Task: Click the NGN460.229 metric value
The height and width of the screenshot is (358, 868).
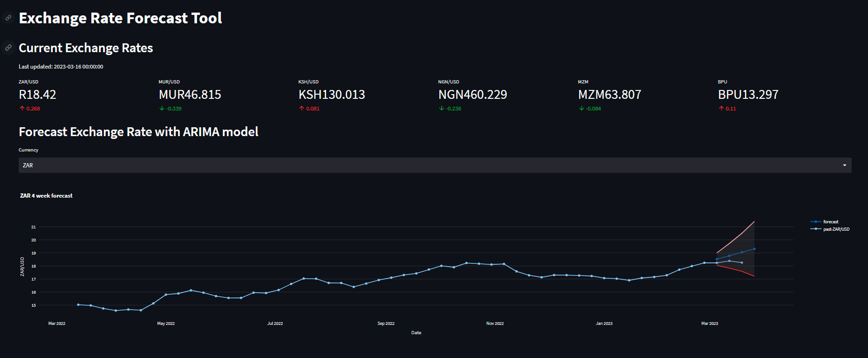Action: 472,95
